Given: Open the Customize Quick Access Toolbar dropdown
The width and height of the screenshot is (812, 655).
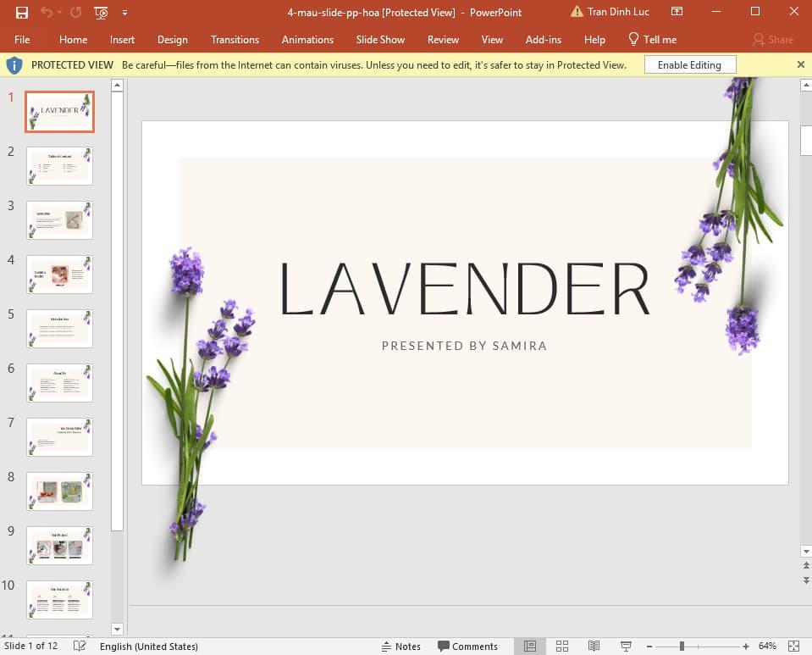Looking at the screenshot, I should [x=124, y=12].
